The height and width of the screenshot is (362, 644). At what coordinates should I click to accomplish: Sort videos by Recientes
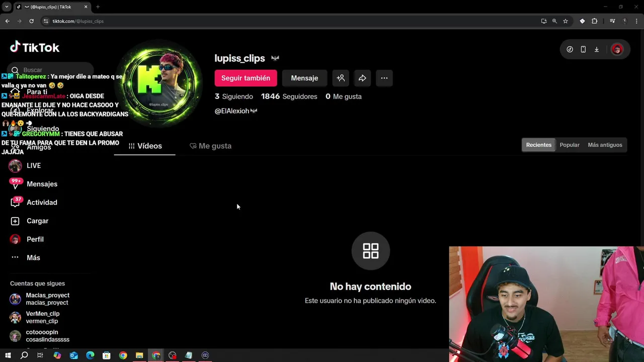coord(539,145)
